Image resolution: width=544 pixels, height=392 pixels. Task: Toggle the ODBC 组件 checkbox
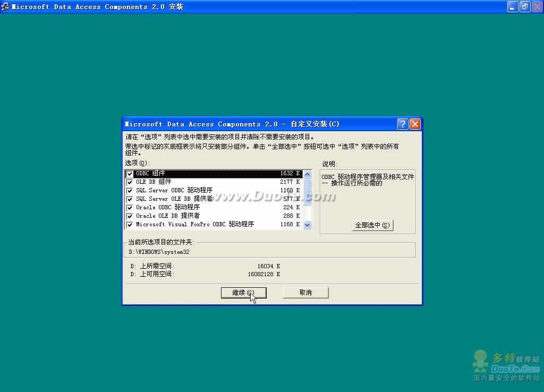tap(130, 174)
